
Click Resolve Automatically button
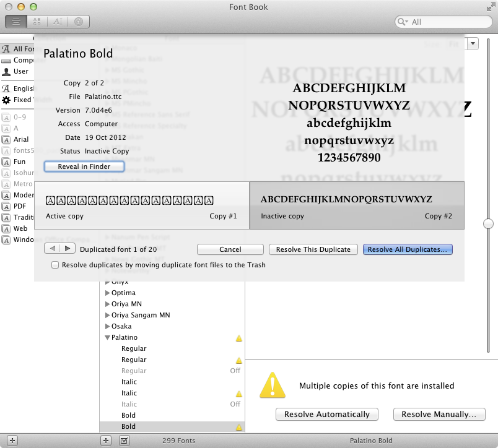point(327,415)
